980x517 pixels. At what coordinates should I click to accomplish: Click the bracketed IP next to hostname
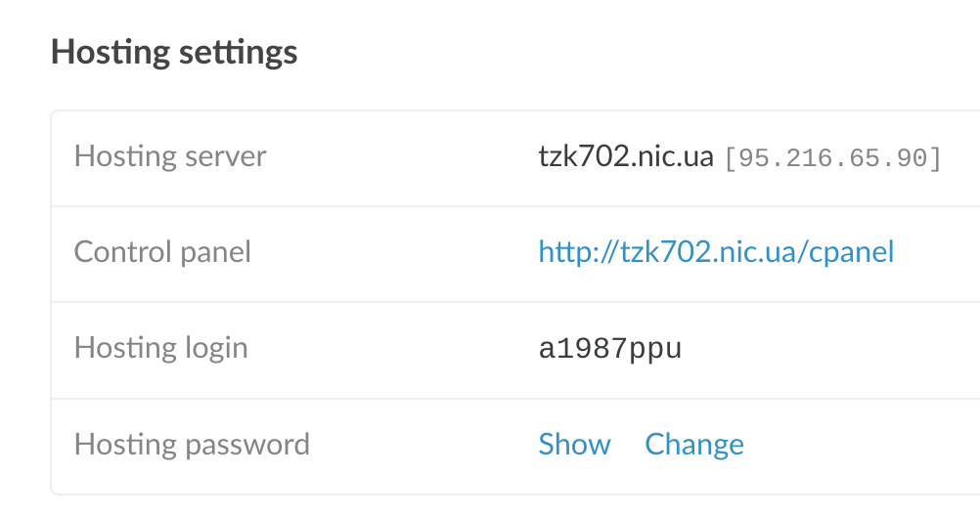831,158
